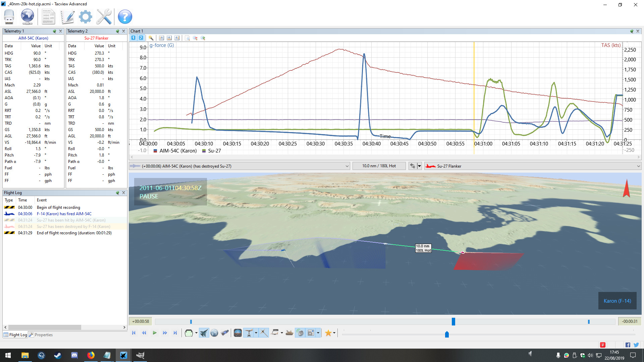644x362 pixels.
Task: Select the End of flight recording entry
Action: (74, 233)
